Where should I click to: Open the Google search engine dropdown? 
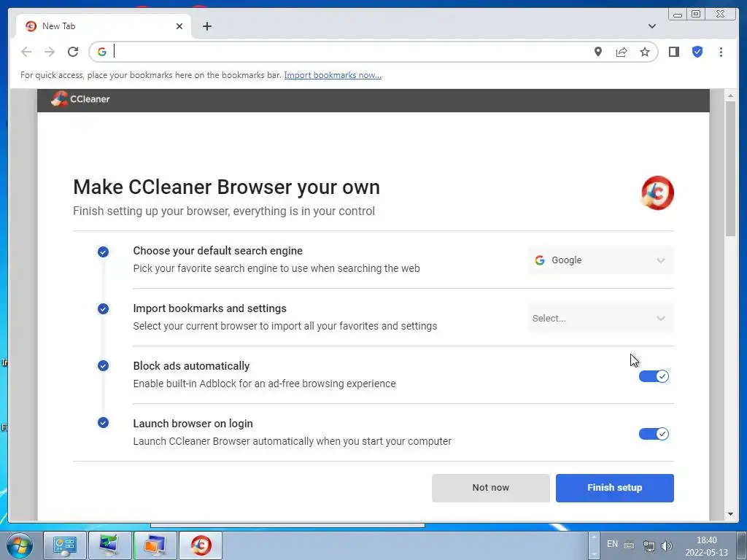(601, 260)
